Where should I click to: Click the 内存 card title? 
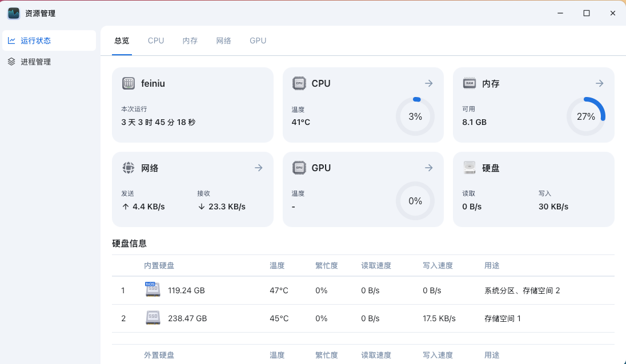click(x=491, y=84)
